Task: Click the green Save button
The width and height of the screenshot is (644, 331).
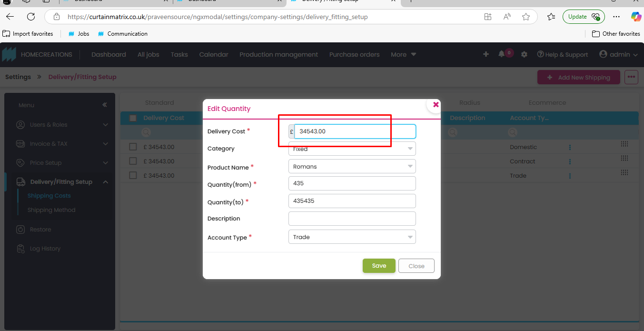Action: (379, 266)
